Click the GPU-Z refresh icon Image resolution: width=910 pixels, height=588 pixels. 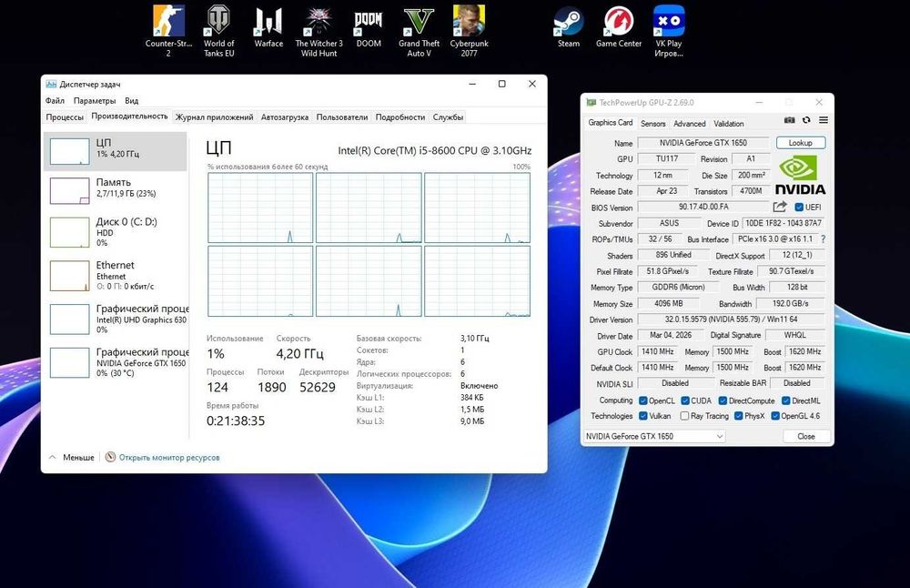coord(806,120)
